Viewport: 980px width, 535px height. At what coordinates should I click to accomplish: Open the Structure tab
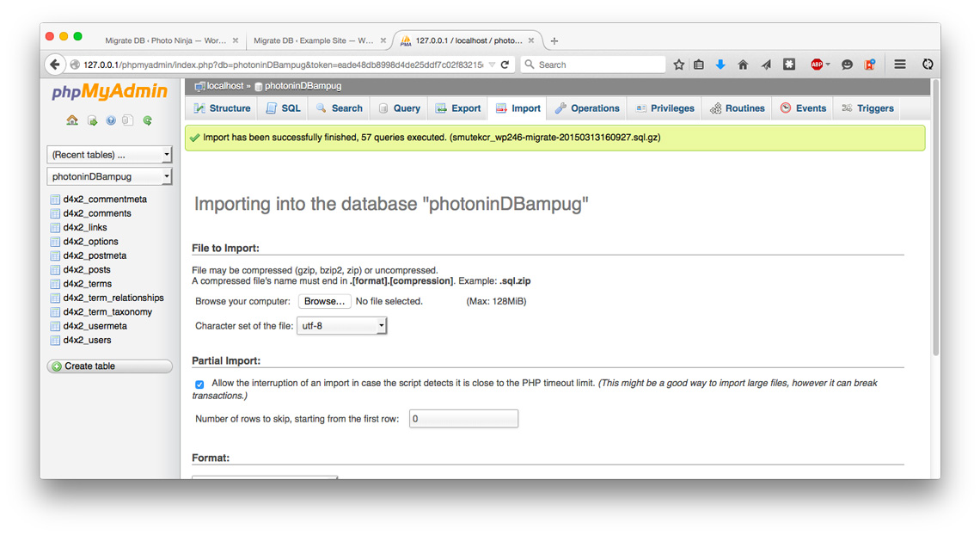tap(223, 108)
